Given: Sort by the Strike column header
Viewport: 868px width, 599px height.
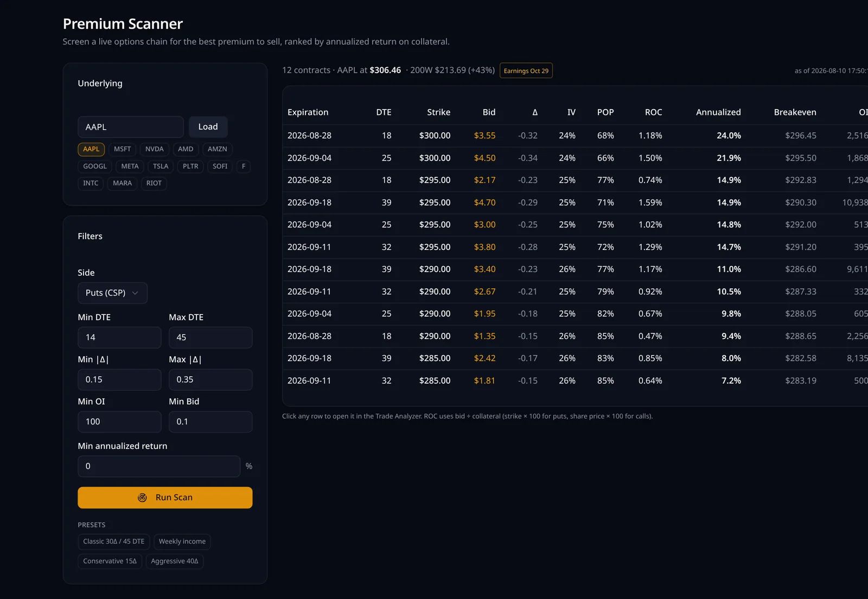Looking at the screenshot, I should [438, 112].
